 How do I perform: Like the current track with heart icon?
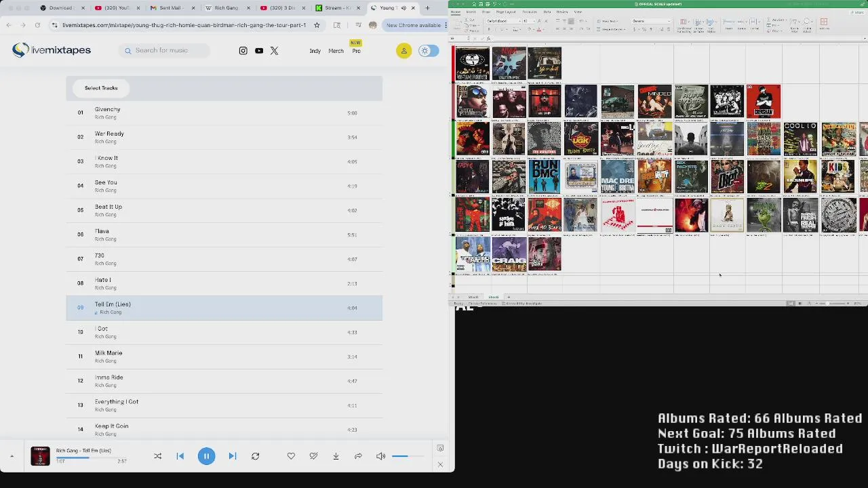pyautogui.click(x=291, y=456)
